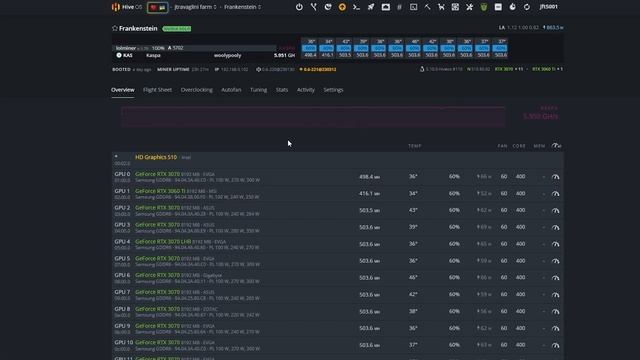This screenshot has width=640, height=360.
Task: Click the green version badge next to Frankenstein
Action: pyautogui.click(x=177, y=29)
